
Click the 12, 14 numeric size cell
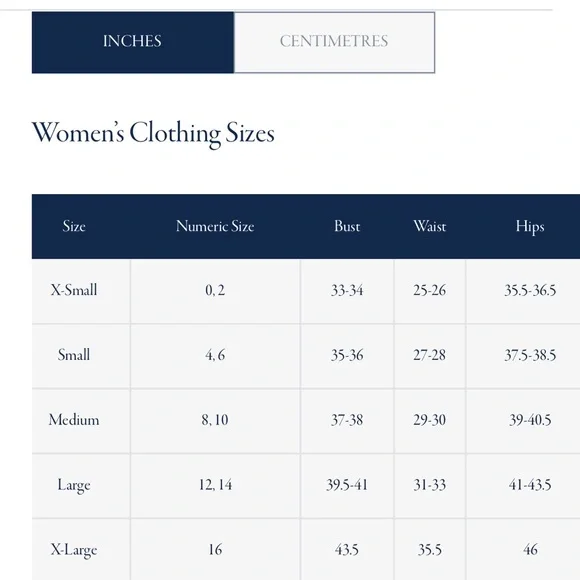[215, 485]
